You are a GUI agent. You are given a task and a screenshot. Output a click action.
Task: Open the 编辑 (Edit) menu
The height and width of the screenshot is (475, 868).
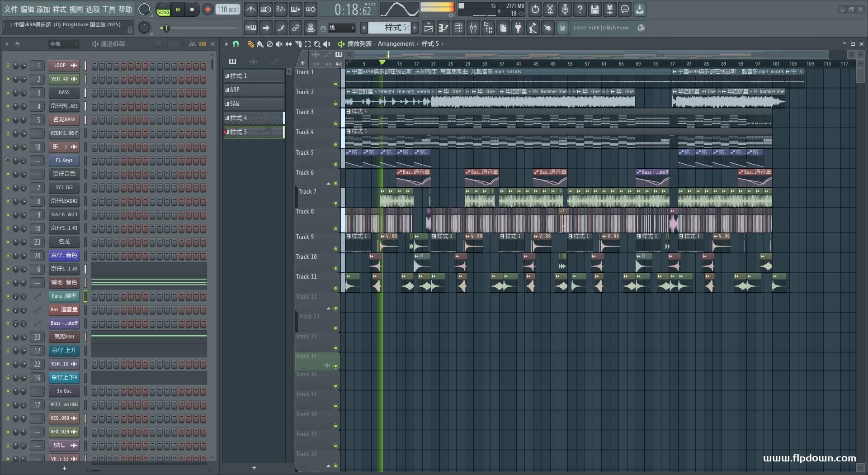tap(27, 9)
